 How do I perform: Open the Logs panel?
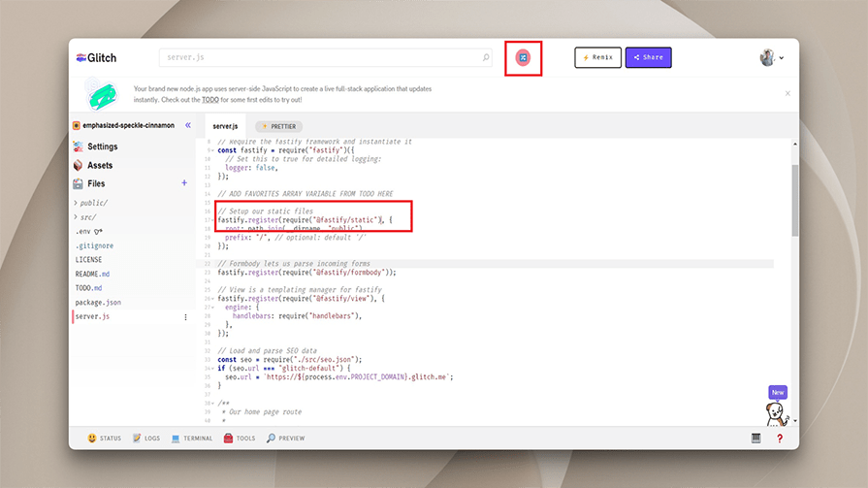pos(146,439)
